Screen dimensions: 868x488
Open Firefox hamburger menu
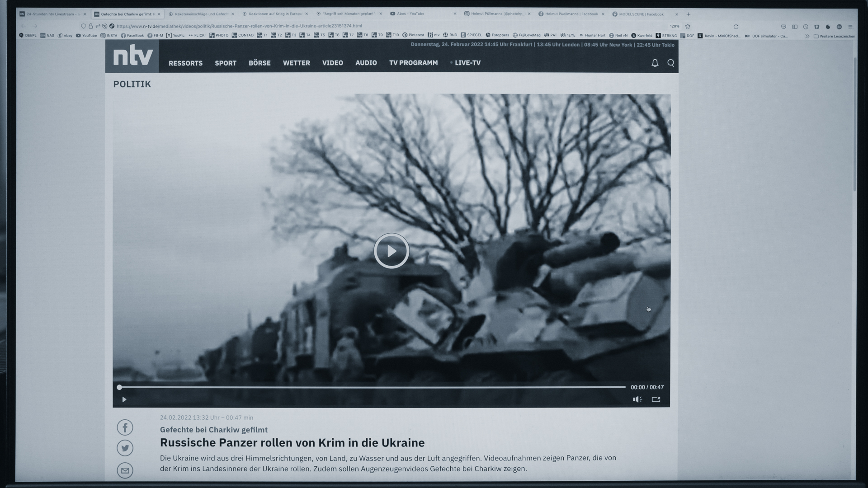pyautogui.click(x=850, y=27)
